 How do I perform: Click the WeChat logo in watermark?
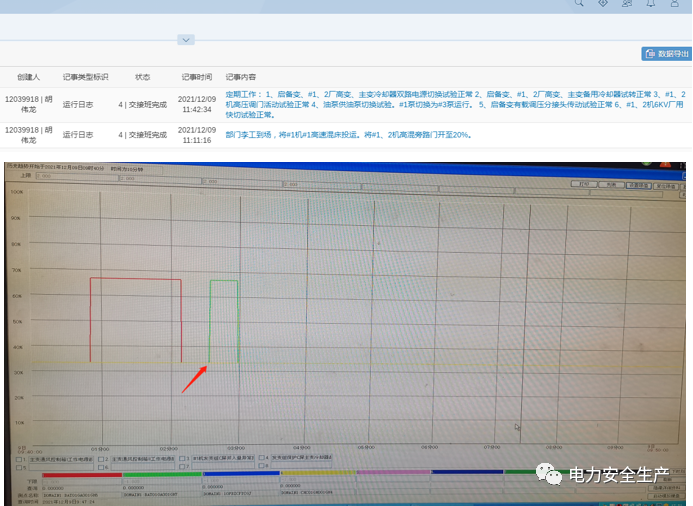pyautogui.click(x=548, y=473)
